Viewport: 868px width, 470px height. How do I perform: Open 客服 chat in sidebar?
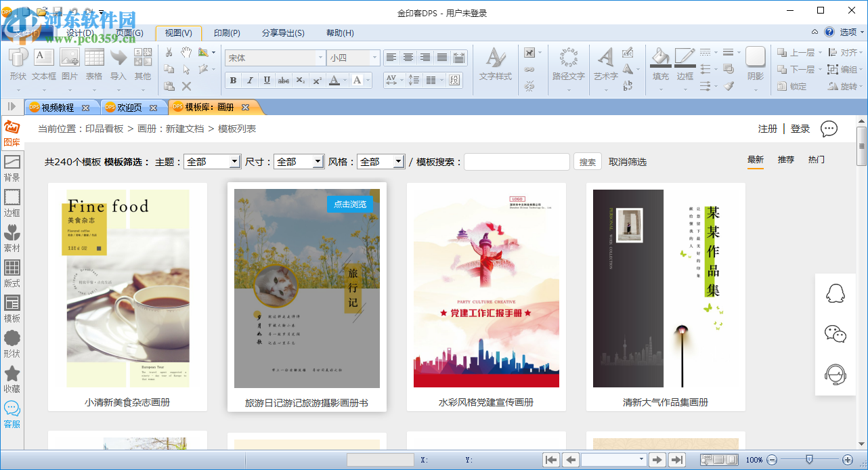click(12, 414)
